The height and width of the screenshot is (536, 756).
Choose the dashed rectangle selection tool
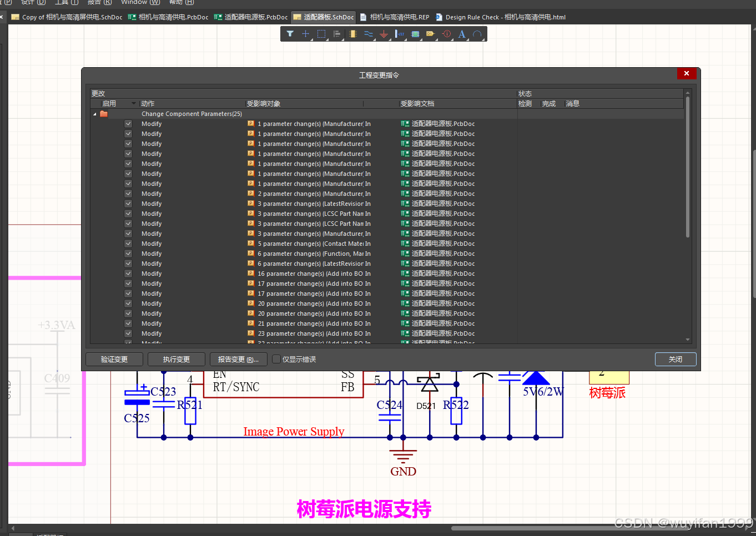click(x=321, y=34)
